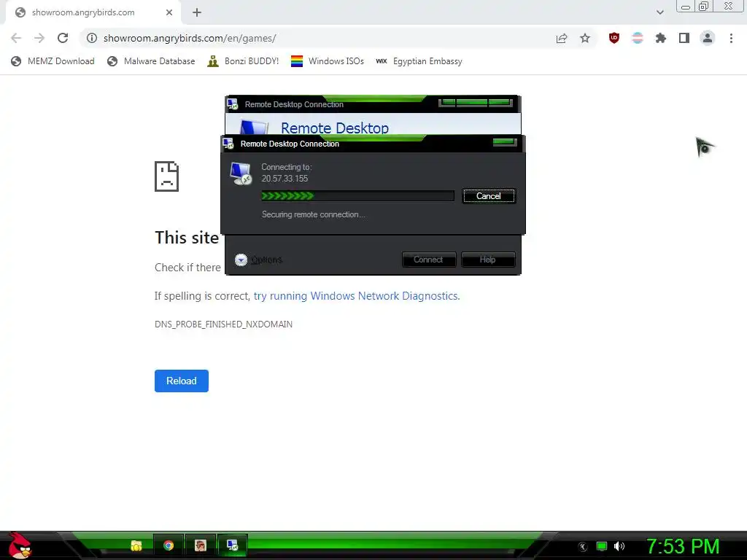The height and width of the screenshot is (560, 747).
Task: Select the showroom.angrybirds.com tab
Action: [93, 12]
